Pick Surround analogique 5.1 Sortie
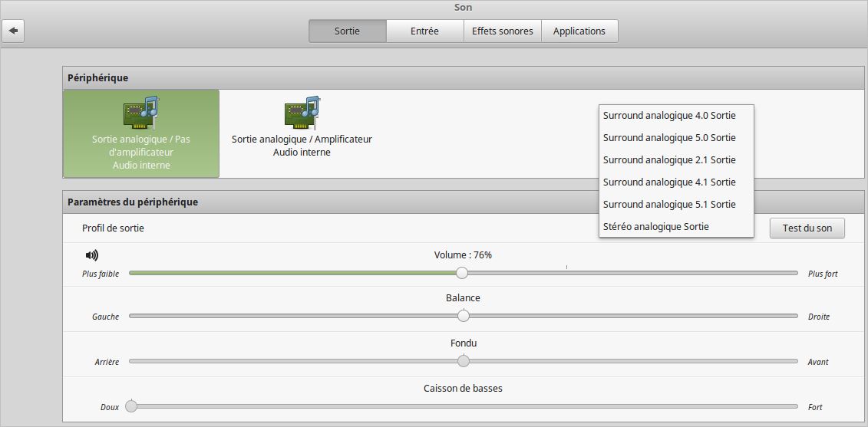Viewport: 868px width, 427px height. tap(676, 204)
